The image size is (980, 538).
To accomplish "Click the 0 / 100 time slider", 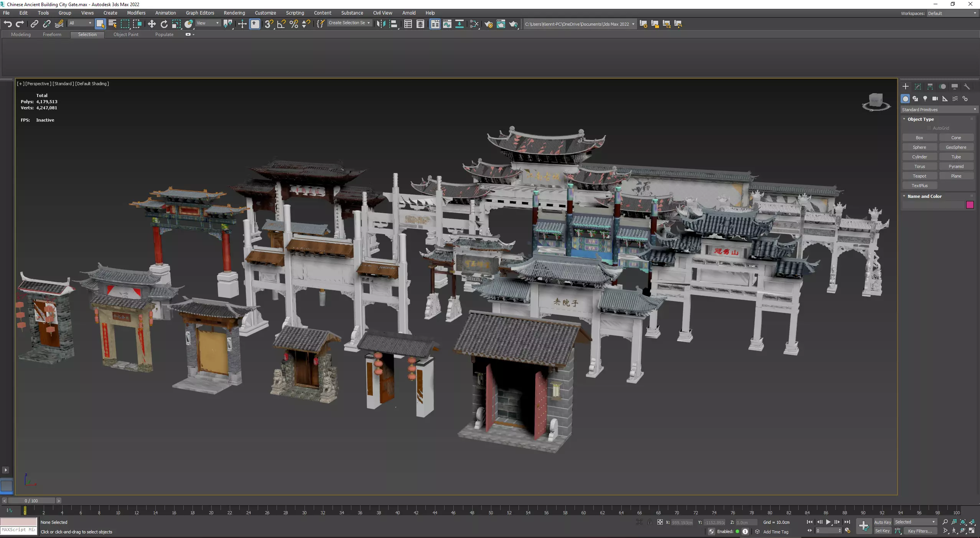I will [31, 501].
